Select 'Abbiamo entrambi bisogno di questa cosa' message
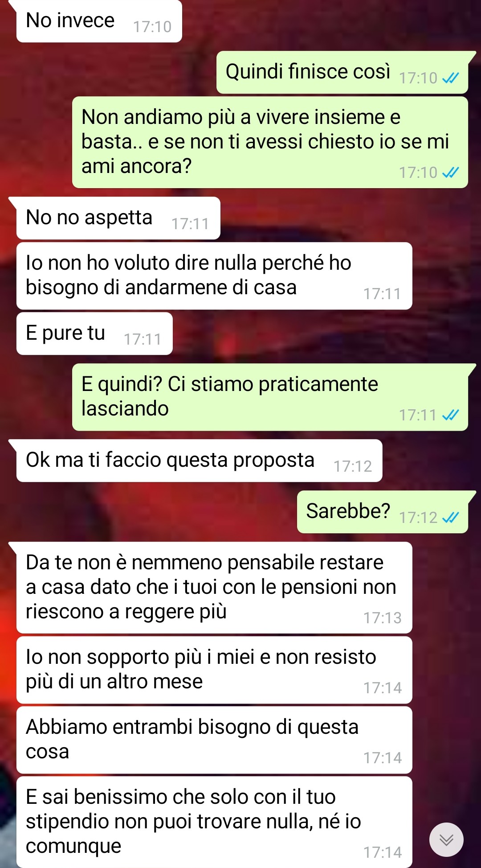 tap(214, 740)
